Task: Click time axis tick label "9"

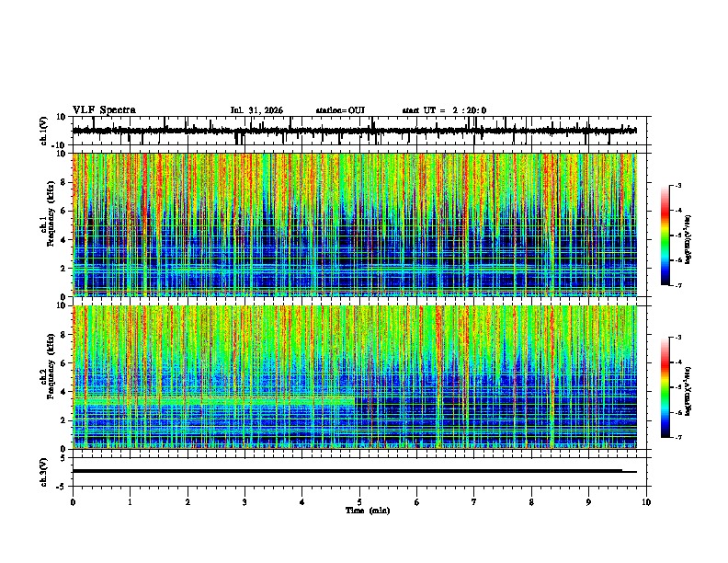Action: (x=588, y=502)
